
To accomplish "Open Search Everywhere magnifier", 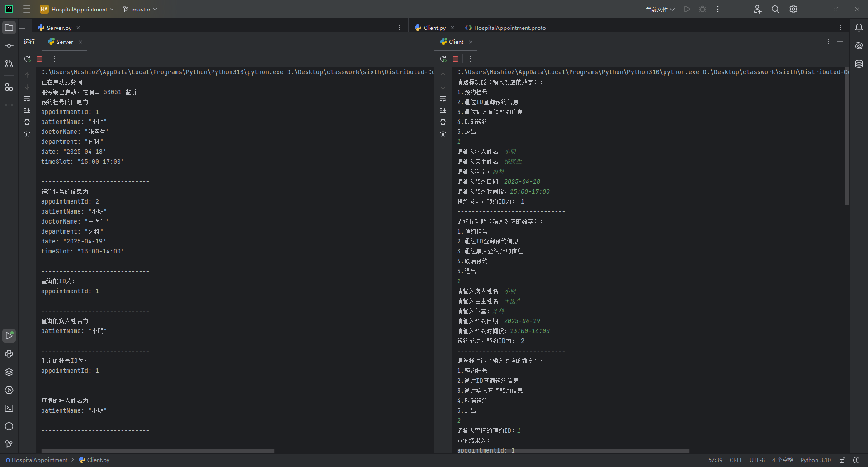I will (775, 9).
